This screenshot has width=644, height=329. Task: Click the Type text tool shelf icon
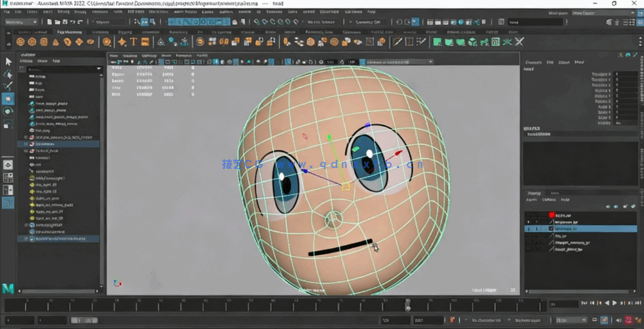[x=134, y=42]
